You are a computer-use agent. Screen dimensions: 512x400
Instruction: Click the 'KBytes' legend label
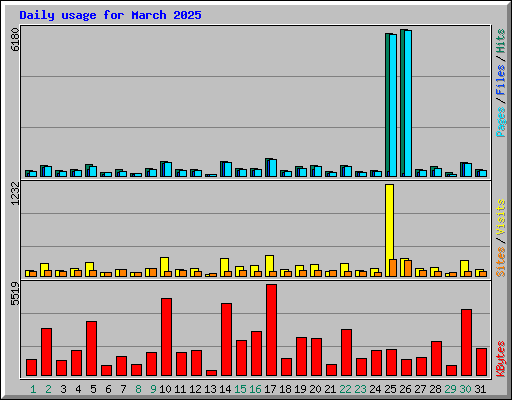(x=501, y=359)
